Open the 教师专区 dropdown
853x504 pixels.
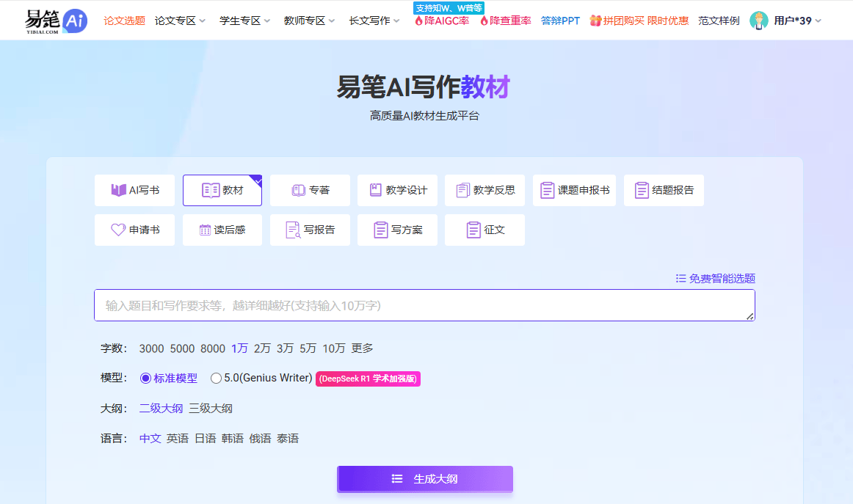303,20
